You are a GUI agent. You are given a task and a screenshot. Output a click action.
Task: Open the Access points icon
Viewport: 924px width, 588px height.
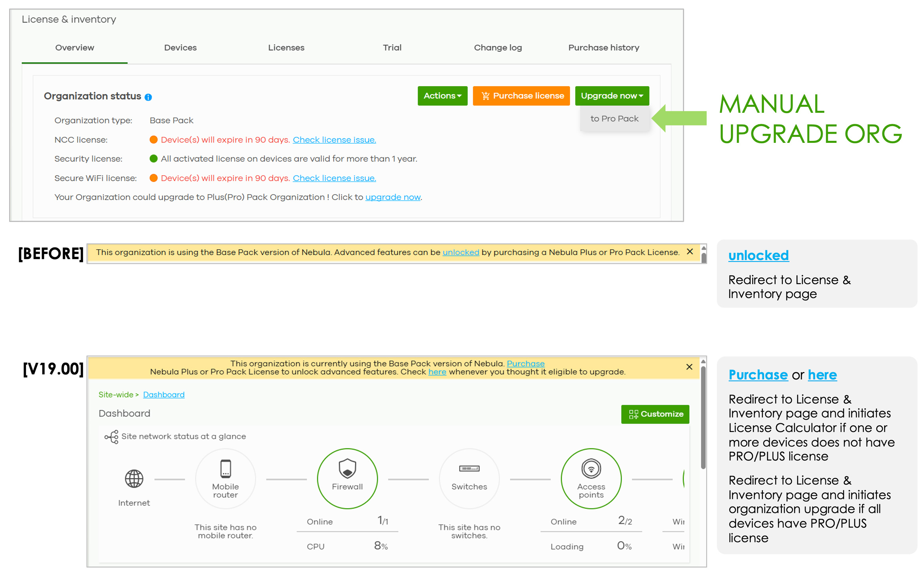591,469
